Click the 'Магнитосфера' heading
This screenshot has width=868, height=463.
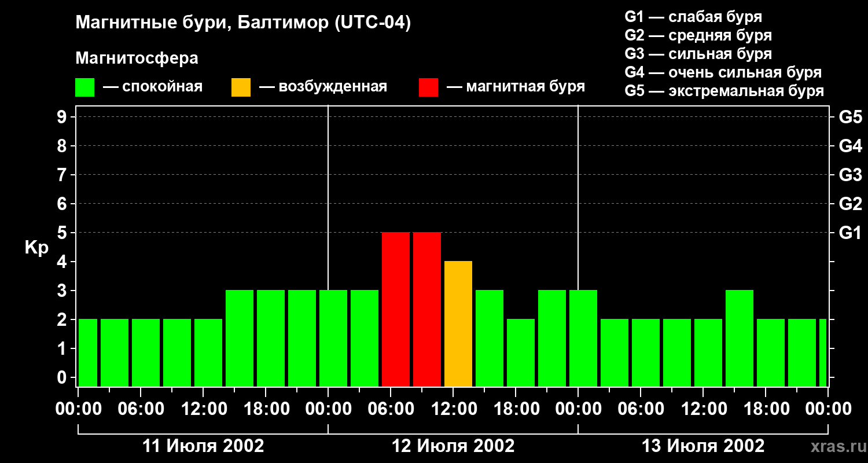click(x=137, y=58)
